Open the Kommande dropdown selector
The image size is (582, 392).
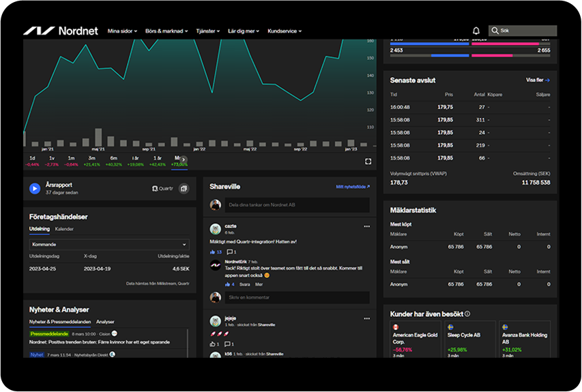click(x=109, y=244)
